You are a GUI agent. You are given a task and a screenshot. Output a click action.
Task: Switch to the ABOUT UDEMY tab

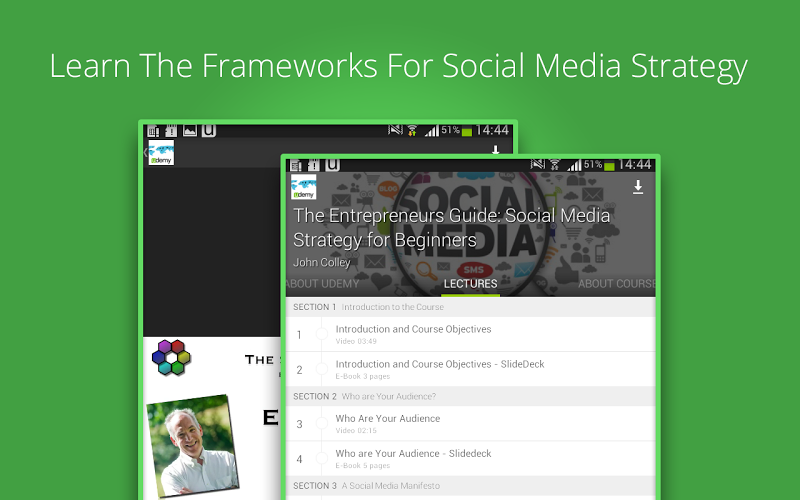[x=322, y=284]
